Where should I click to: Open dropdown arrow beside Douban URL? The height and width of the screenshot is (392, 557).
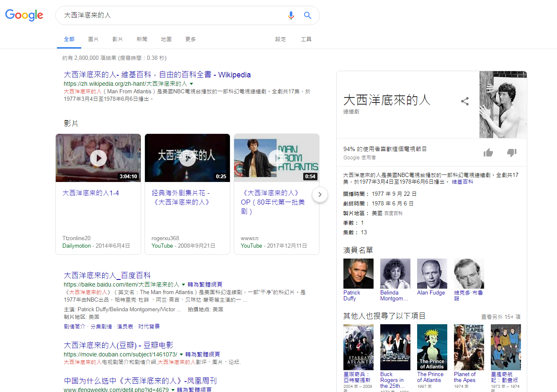[181, 354]
